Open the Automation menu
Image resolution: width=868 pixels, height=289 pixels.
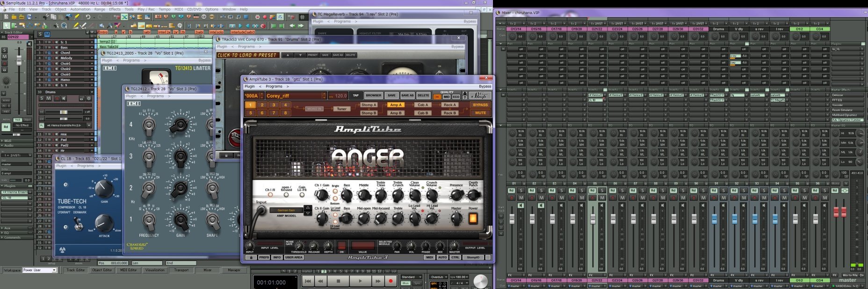pyautogui.click(x=80, y=9)
